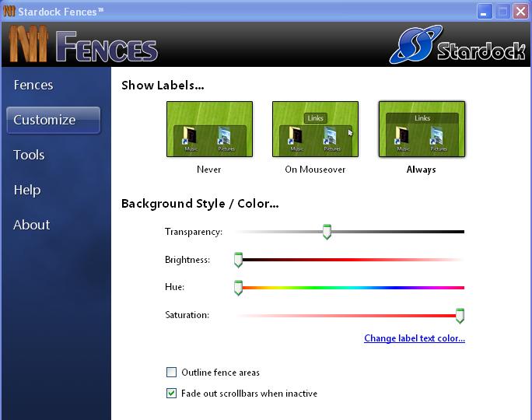532x420 pixels.
Task: Select the Customize sidebar tab
Action: [53, 120]
